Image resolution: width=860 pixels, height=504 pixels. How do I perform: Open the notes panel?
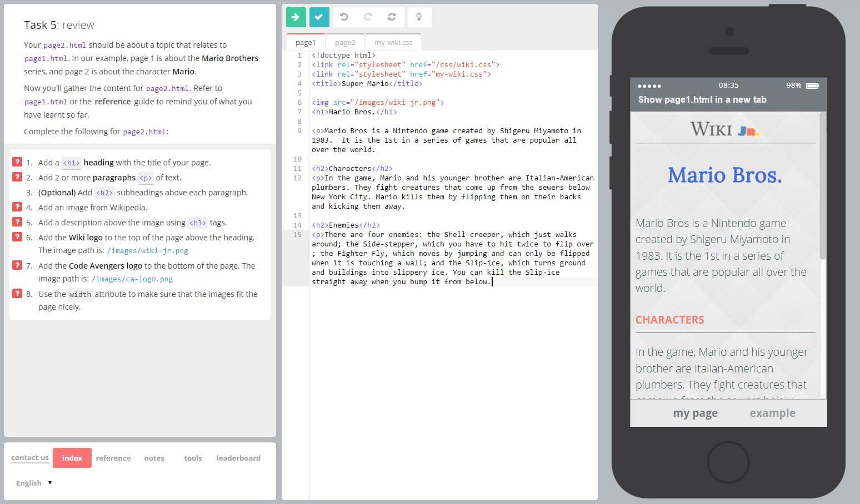pyautogui.click(x=154, y=458)
